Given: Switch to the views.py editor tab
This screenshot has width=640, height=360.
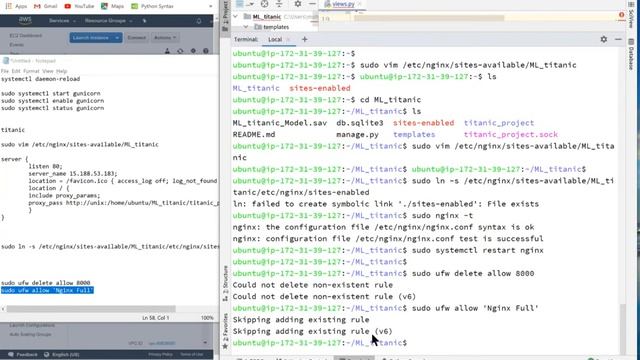Looking at the screenshot, I should [343, 4].
